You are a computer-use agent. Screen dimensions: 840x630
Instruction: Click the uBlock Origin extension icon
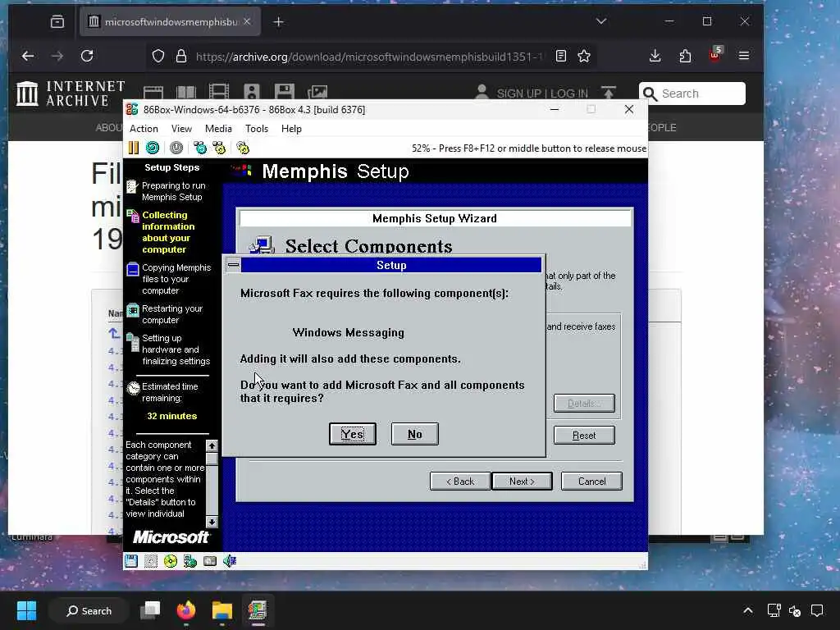pyautogui.click(x=715, y=55)
